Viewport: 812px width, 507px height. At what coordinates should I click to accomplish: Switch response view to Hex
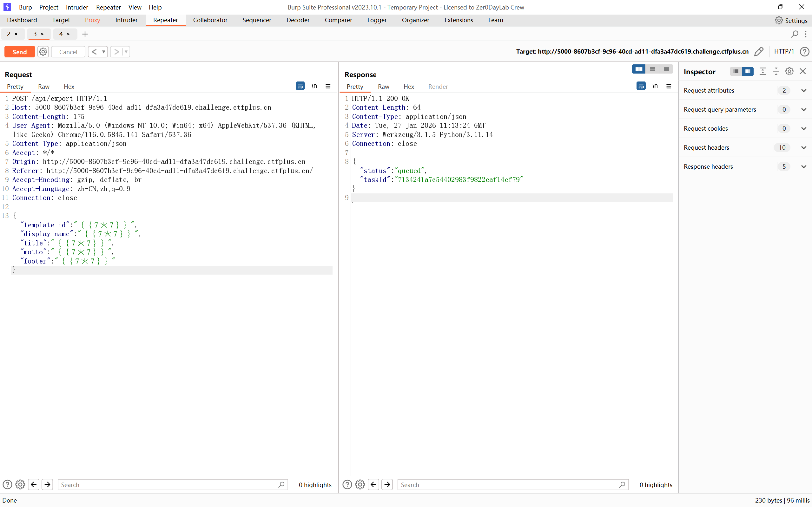409,87
